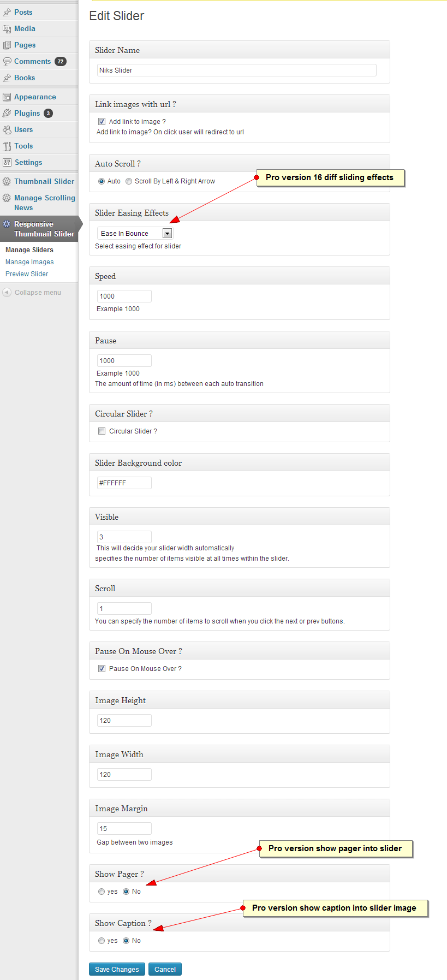Open the Ease In Bounce easing dropdown
This screenshot has height=980, width=447.
(x=135, y=233)
